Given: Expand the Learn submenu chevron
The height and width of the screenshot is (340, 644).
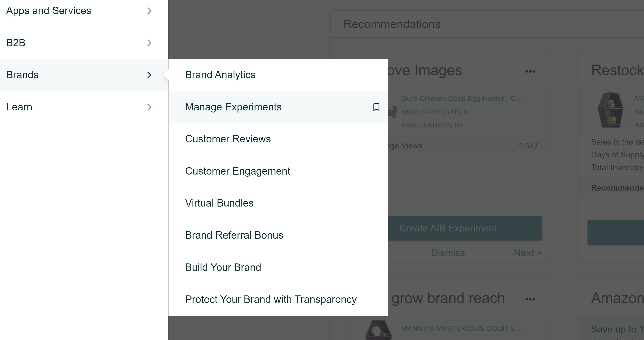Looking at the screenshot, I should point(149,107).
